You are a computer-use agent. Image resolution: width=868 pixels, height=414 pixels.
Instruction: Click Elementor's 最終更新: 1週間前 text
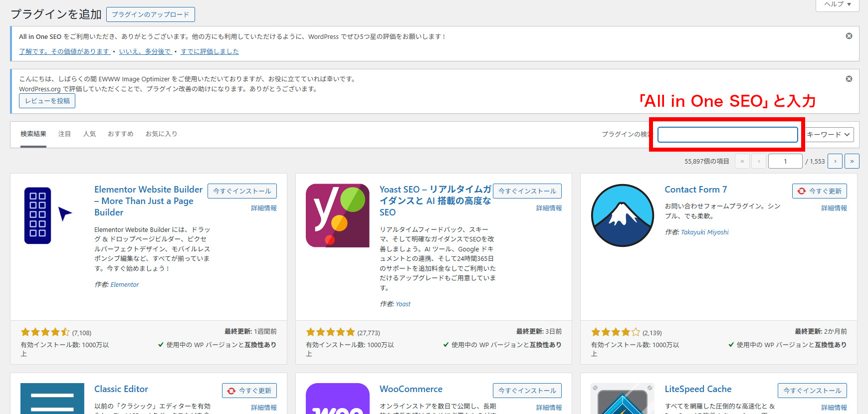coord(250,331)
